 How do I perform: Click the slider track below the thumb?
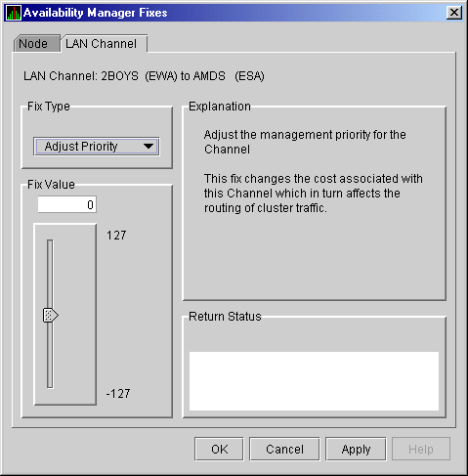(x=50, y=356)
